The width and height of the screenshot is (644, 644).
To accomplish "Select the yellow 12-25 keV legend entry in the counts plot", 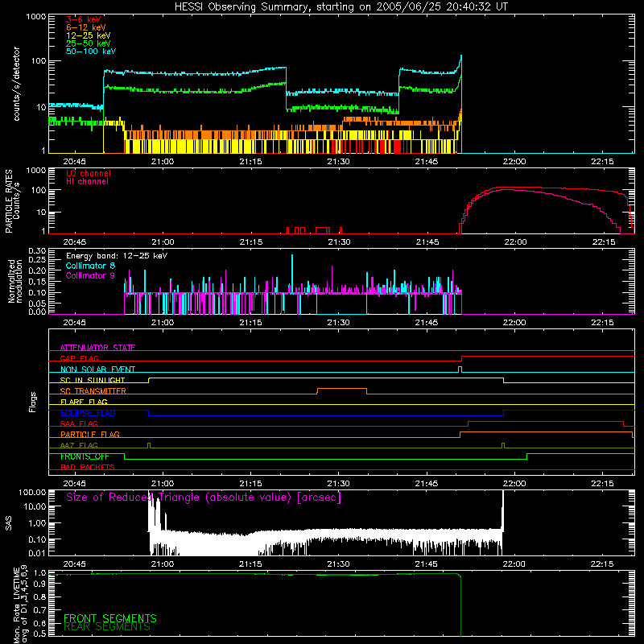I will 89,35.
